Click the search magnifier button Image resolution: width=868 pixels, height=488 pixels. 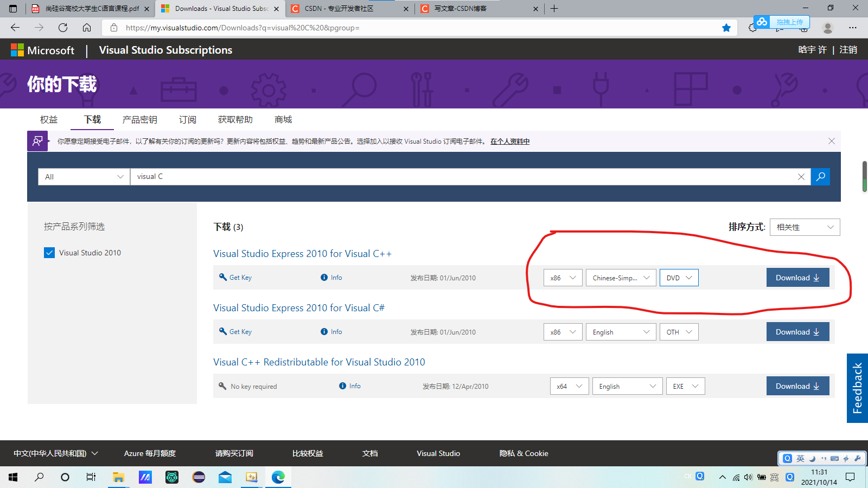point(820,176)
